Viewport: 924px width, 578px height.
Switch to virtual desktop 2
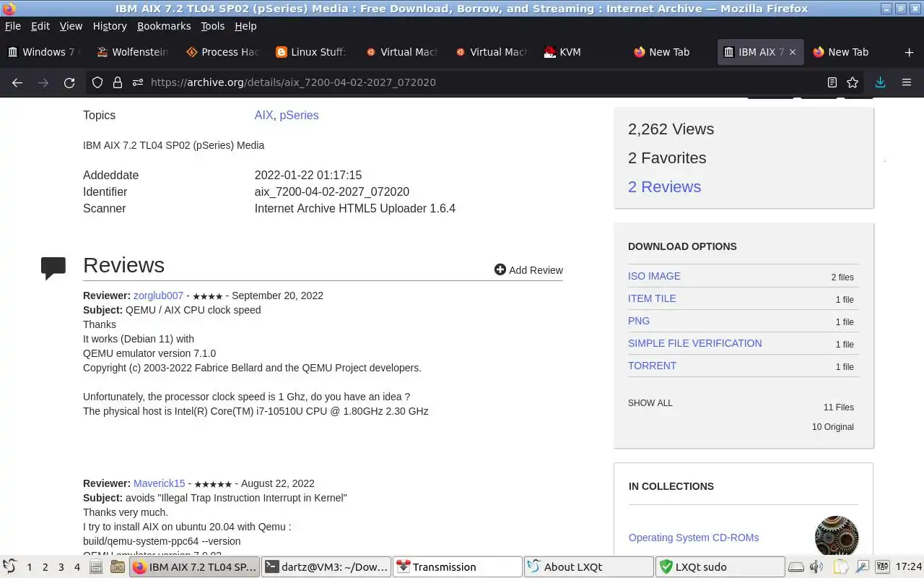45,567
